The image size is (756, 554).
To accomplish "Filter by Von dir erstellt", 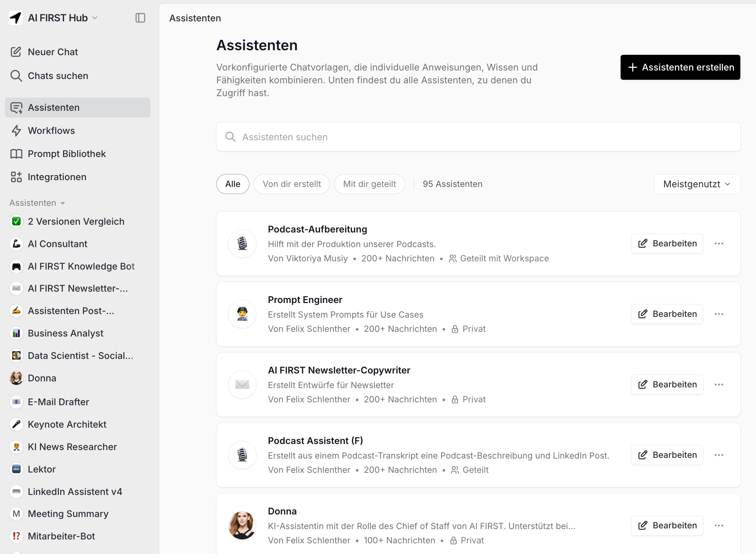I will click(291, 184).
